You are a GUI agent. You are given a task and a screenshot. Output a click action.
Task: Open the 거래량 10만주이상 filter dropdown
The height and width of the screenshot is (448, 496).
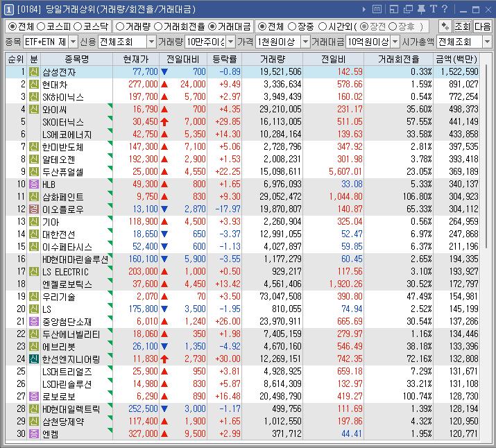point(231,42)
